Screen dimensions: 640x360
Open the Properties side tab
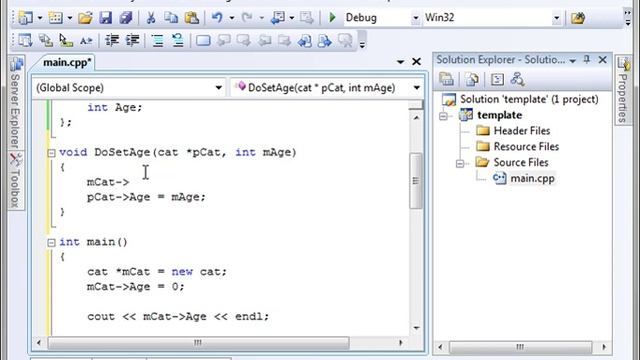point(623,91)
